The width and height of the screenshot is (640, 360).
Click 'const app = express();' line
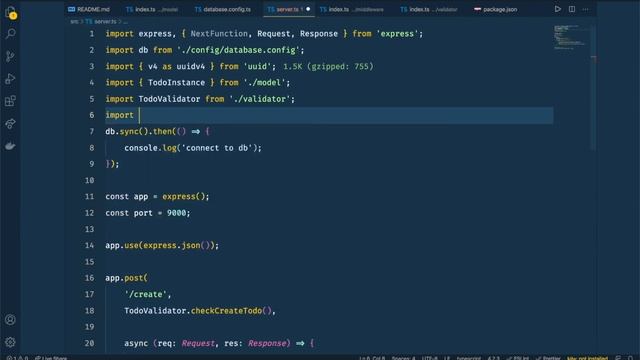(157, 197)
